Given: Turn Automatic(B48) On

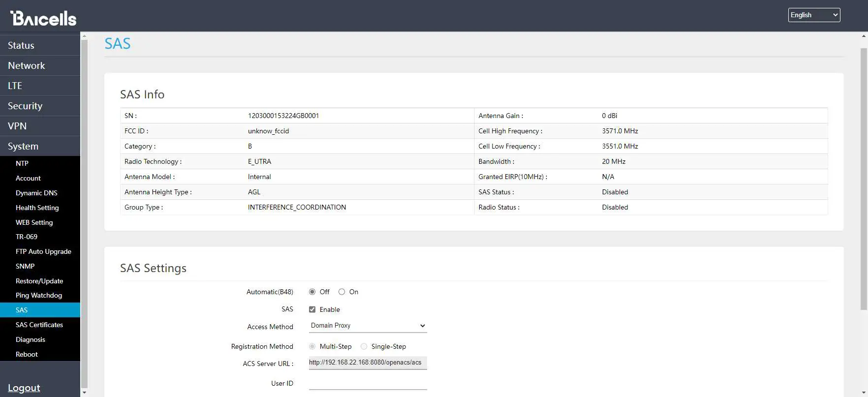Looking at the screenshot, I should (341, 292).
